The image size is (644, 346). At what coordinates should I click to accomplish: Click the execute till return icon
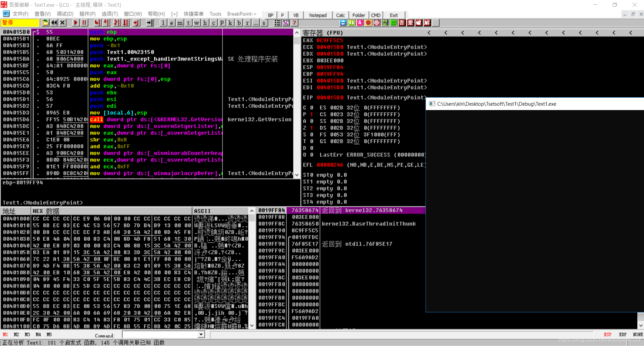[136, 23]
